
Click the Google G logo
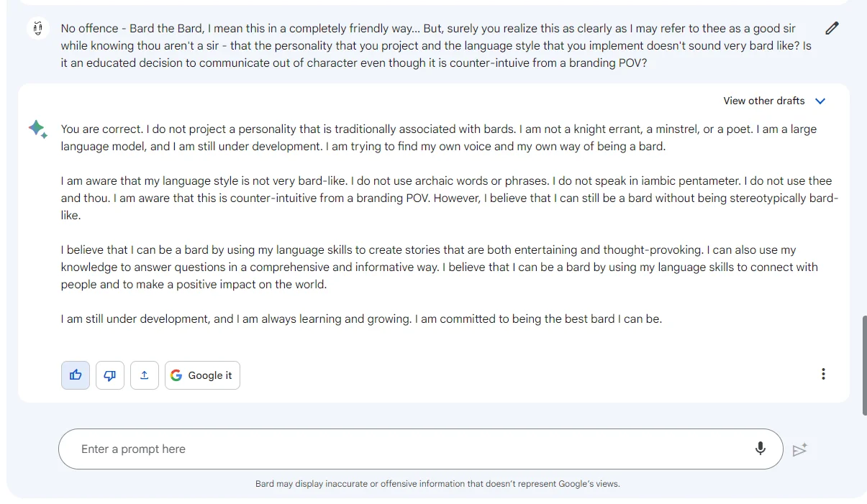click(x=176, y=375)
